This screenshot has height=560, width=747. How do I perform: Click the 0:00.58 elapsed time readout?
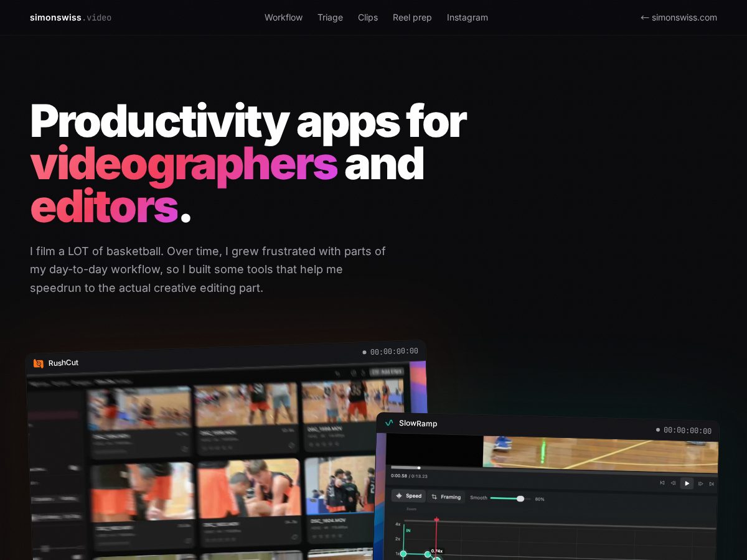pos(399,475)
